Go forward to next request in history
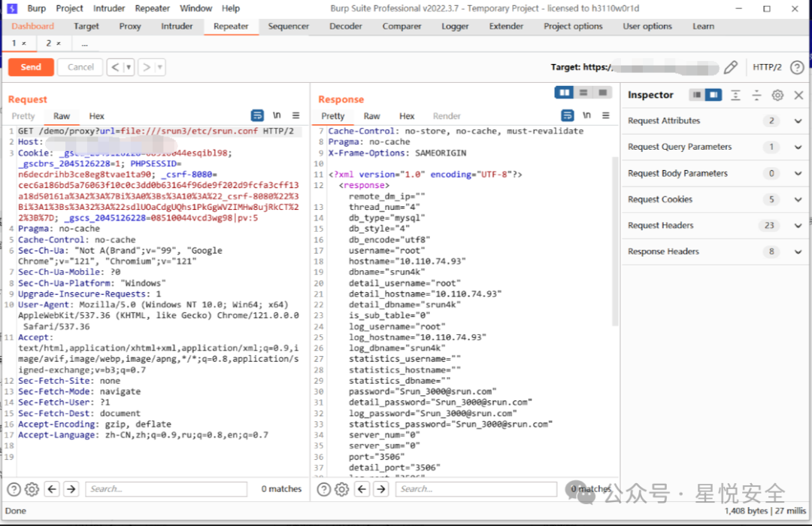Viewport: 812px width, 526px height. tap(147, 67)
